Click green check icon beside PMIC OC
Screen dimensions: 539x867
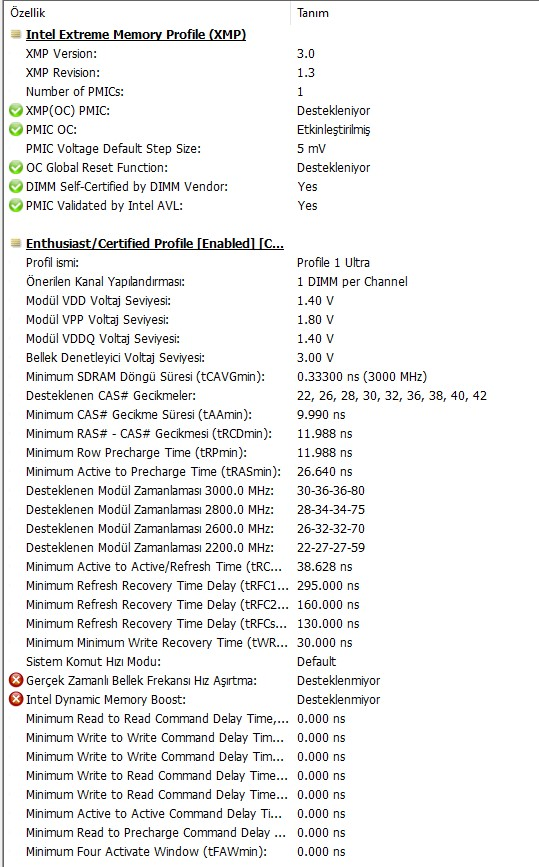[16, 129]
